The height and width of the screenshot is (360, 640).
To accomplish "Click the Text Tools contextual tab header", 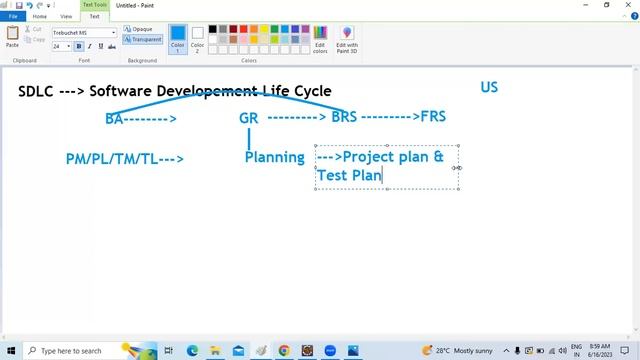I will point(95,5).
